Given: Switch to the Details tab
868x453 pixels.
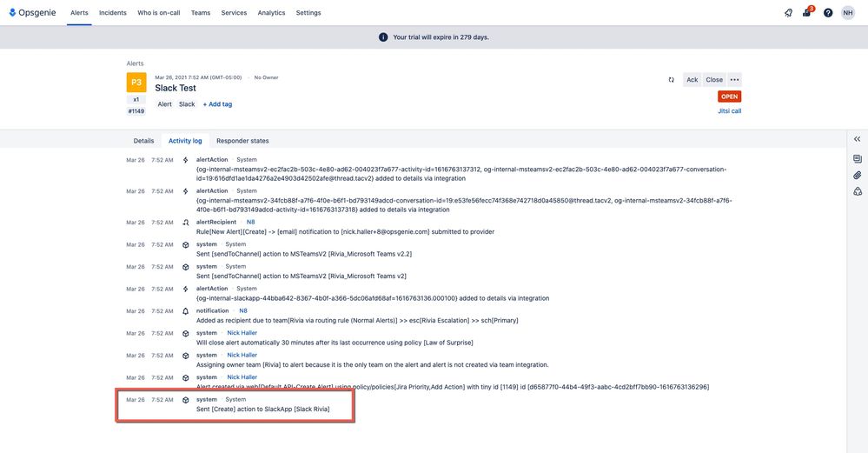Looking at the screenshot, I should point(143,141).
